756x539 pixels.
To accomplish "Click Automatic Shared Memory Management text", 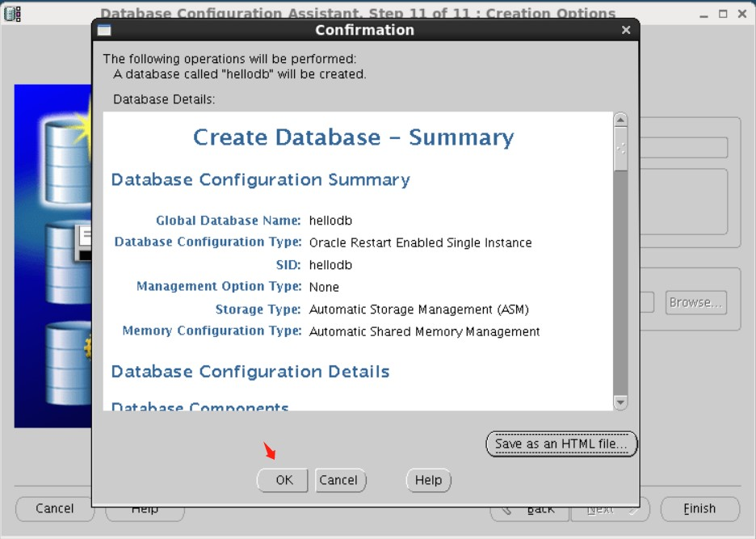I will 424,331.
